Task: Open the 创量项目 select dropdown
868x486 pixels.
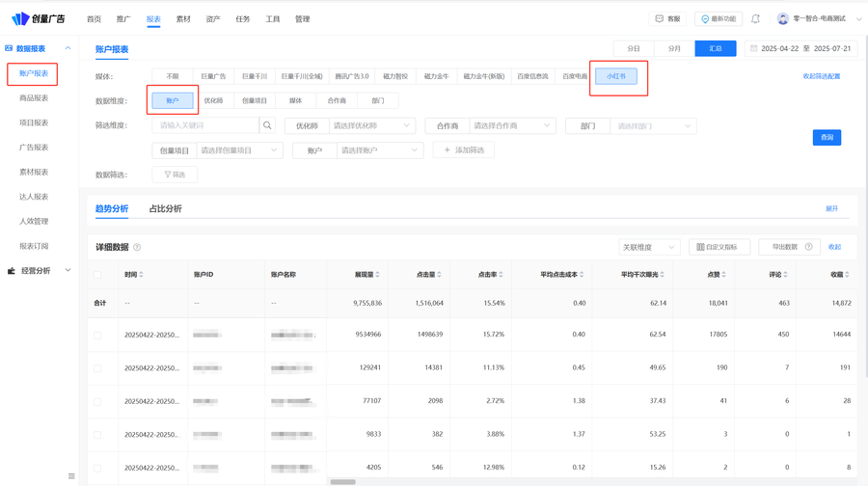Action: (x=240, y=150)
